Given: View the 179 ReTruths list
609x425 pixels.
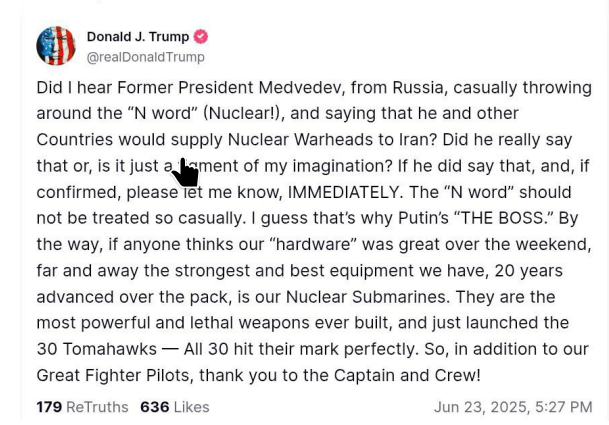Looking at the screenshot, I should point(82,407).
